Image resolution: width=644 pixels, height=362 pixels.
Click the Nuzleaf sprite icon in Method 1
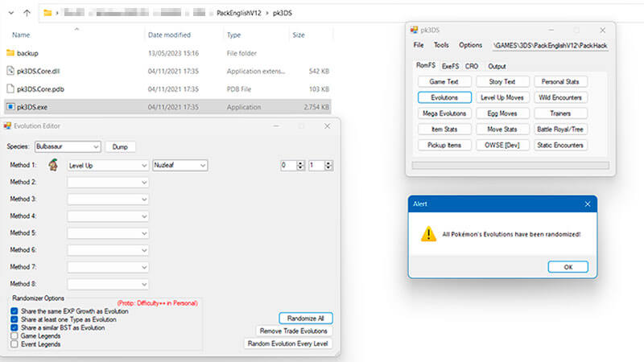tap(53, 165)
